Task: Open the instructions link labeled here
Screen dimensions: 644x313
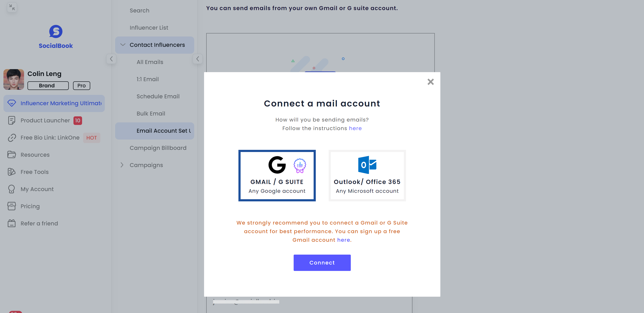Action: 355,128
